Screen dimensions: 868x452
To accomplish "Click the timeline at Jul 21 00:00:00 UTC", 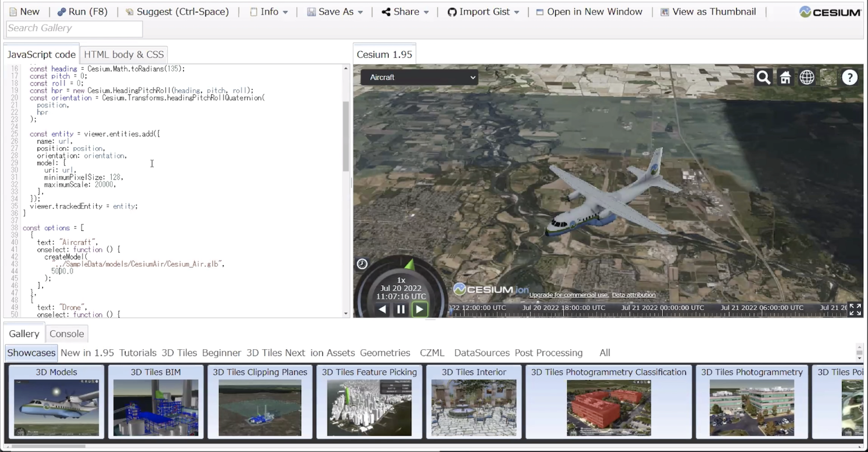I will tap(663, 310).
